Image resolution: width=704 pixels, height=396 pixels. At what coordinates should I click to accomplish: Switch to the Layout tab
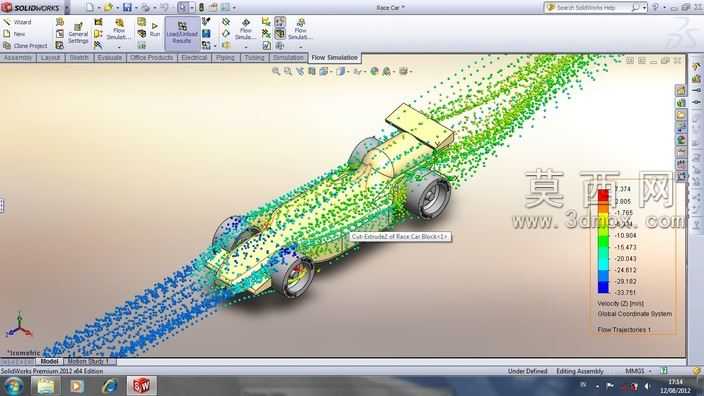50,58
